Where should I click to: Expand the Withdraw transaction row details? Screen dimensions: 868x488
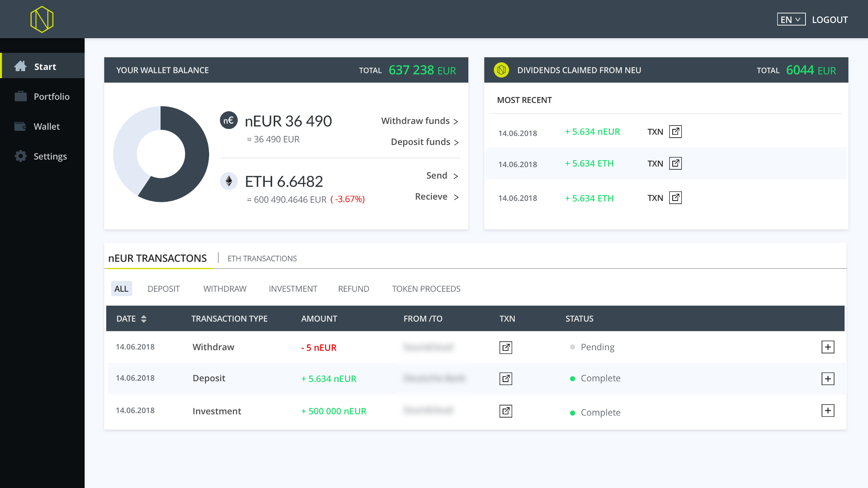click(x=828, y=347)
